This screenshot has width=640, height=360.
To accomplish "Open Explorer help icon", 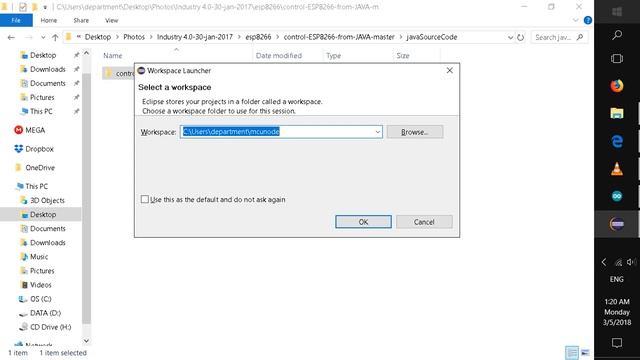I will (588, 20).
